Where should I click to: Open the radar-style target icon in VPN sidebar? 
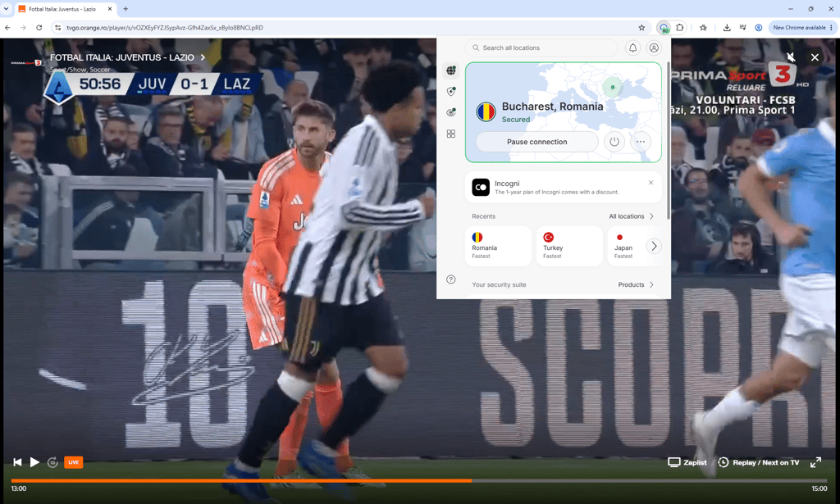click(451, 112)
